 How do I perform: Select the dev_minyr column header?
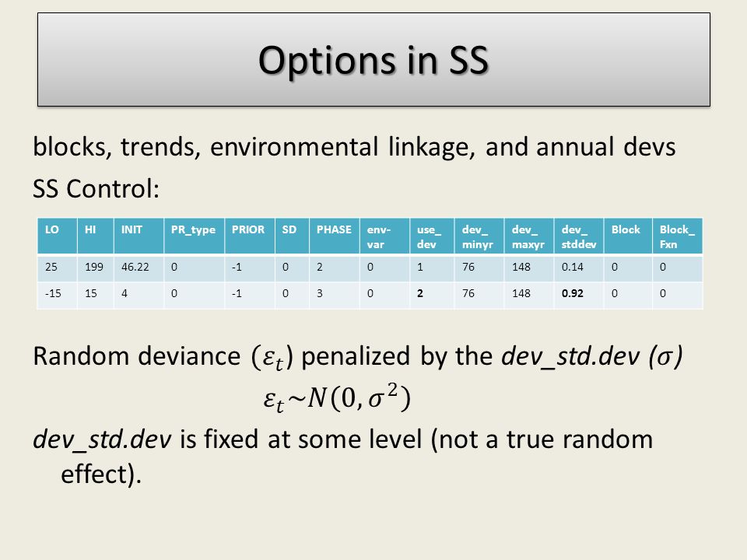pos(479,236)
